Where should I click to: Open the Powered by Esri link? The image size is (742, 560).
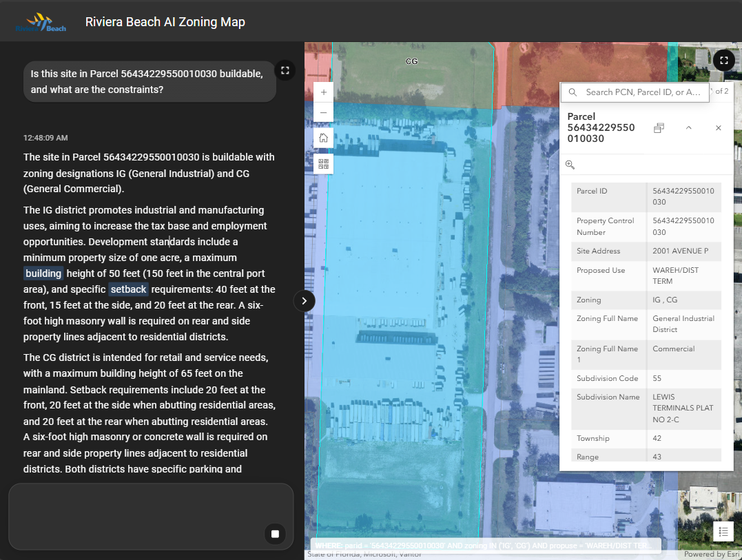[712, 554]
